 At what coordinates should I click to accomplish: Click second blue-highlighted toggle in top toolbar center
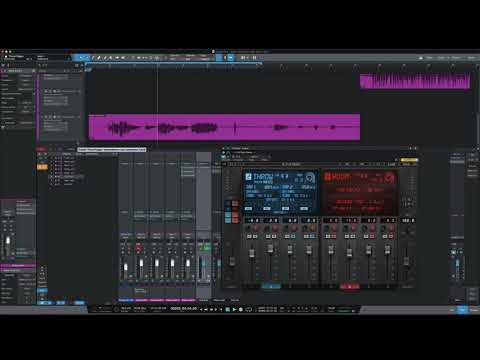click(x=231, y=58)
